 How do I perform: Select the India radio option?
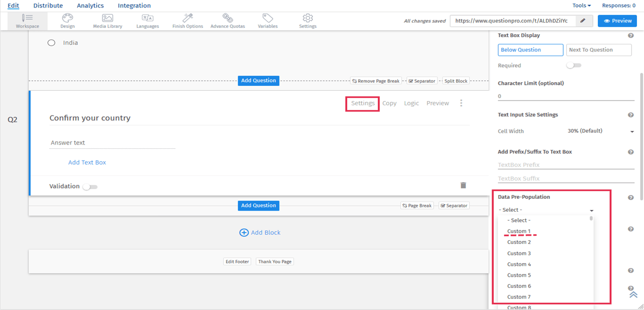click(x=52, y=42)
